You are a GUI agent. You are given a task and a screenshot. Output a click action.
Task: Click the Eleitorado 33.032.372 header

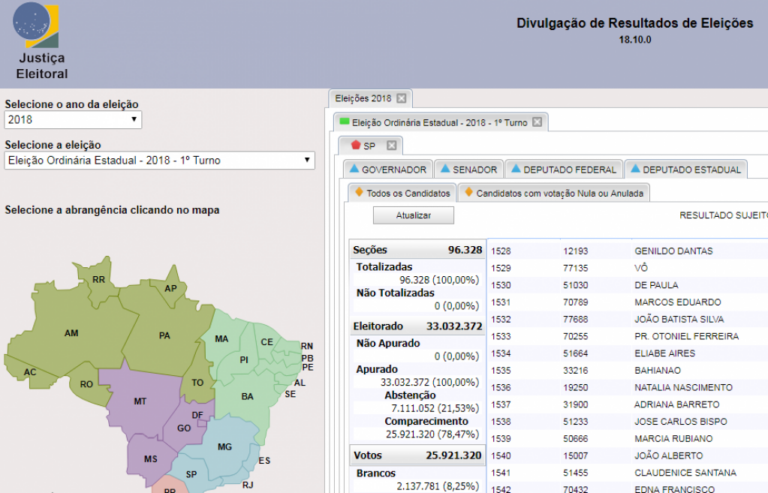(x=417, y=327)
